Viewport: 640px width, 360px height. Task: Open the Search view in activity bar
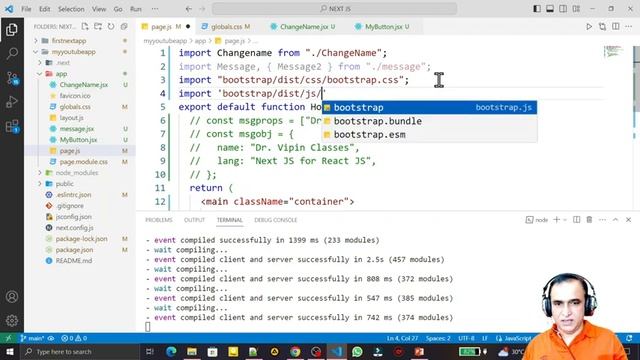12,53
